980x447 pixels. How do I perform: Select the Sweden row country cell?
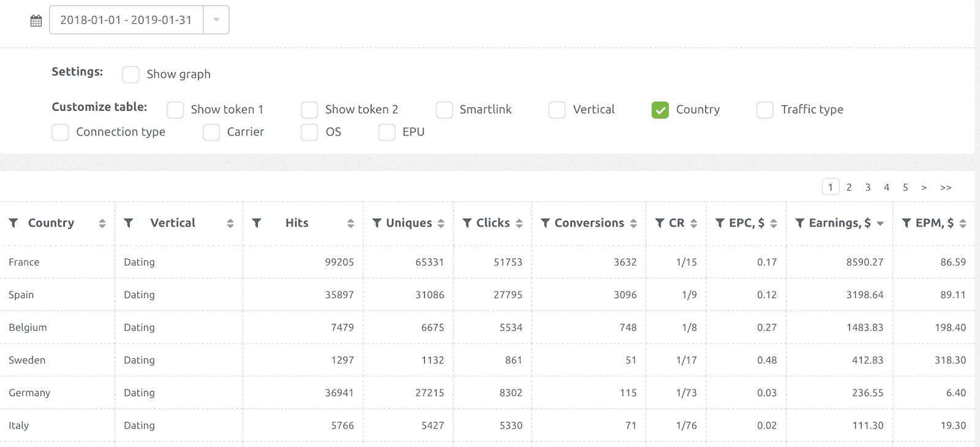[x=58, y=360]
